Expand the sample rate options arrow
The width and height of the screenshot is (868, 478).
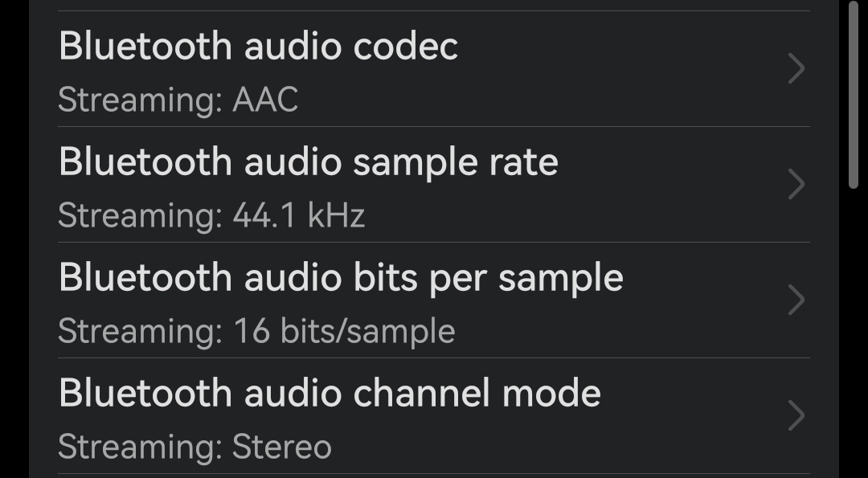click(796, 185)
